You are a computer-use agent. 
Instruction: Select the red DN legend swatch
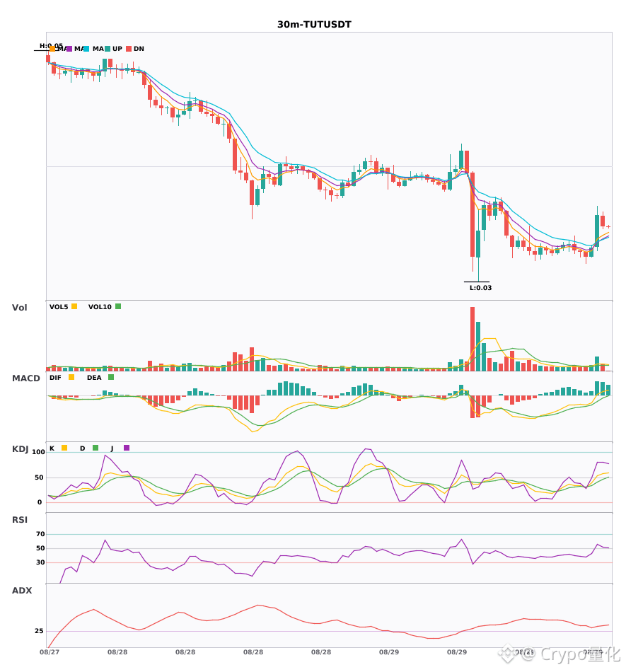(x=129, y=49)
